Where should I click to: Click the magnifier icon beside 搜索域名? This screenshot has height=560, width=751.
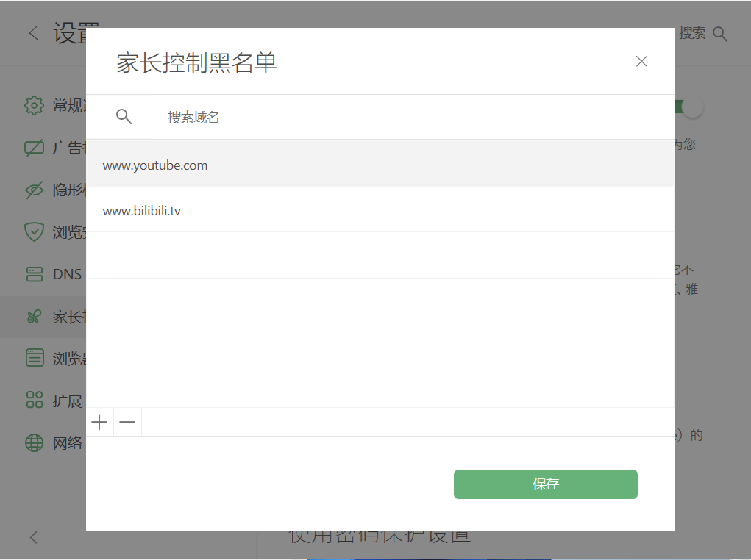pyautogui.click(x=124, y=116)
